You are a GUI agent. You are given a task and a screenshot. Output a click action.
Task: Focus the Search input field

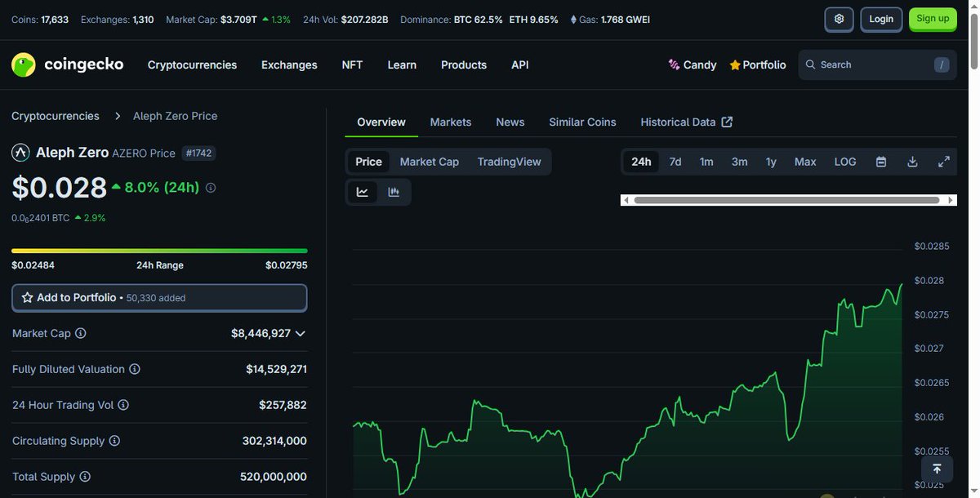click(877, 64)
